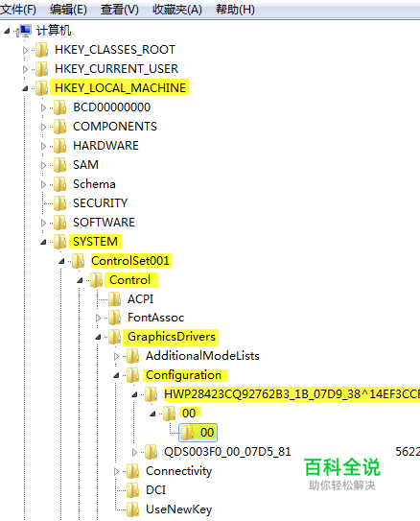Collapse the 计算机 root node
The height and width of the screenshot is (521, 420).
7,32
